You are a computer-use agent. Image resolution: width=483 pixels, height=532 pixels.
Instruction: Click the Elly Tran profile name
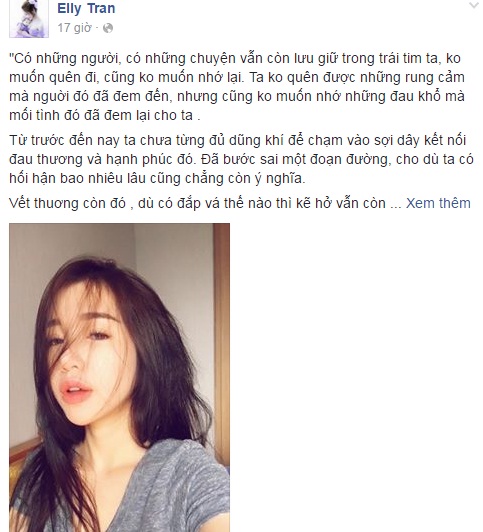(86, 8)
